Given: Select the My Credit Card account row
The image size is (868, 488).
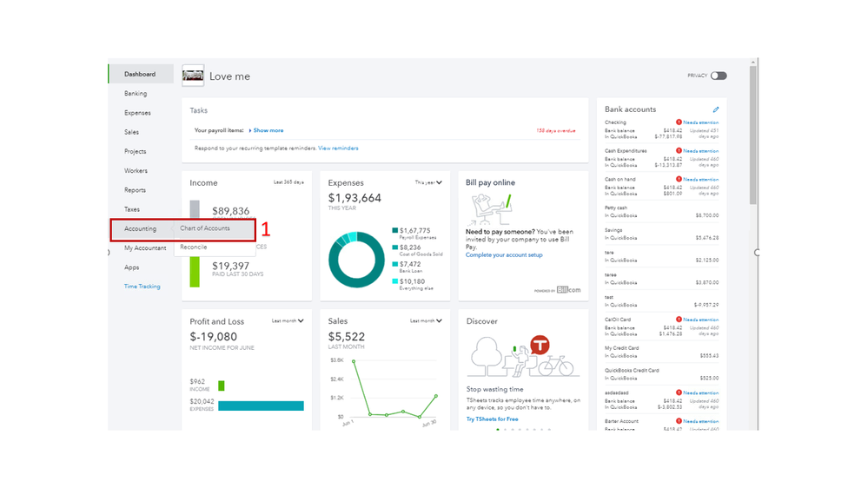Looking at the screenshot, I should [661, 352].
